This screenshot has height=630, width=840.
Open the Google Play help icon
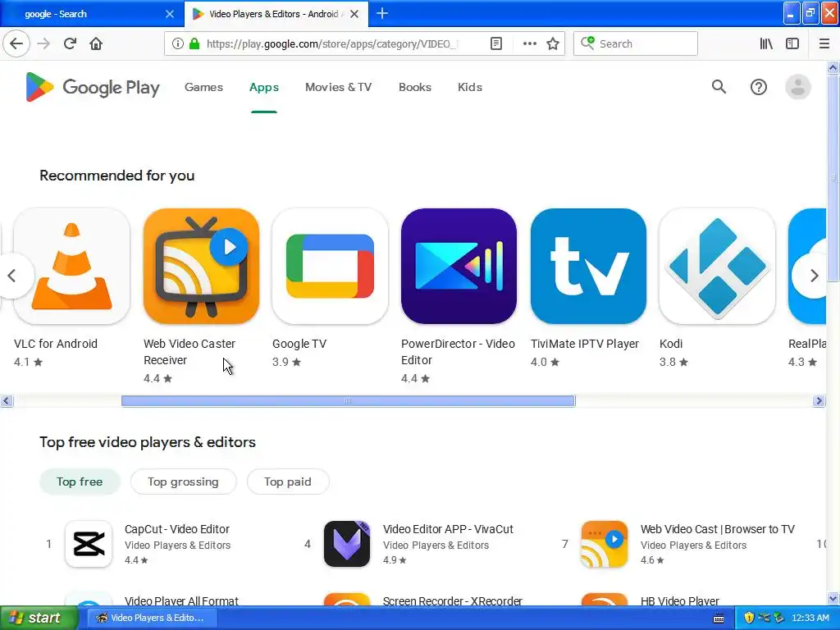[x=758, y=87]
